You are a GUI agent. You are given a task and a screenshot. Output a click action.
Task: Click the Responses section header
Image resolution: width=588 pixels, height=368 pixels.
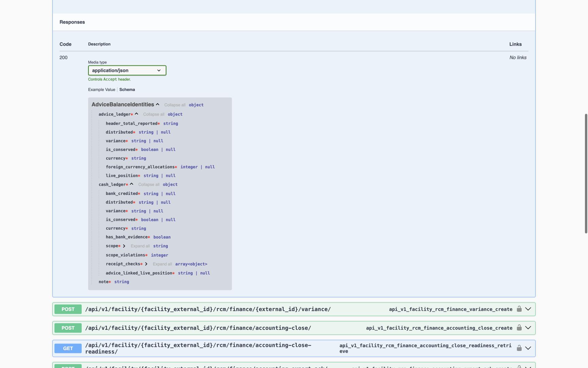click(x=72, y=22)
